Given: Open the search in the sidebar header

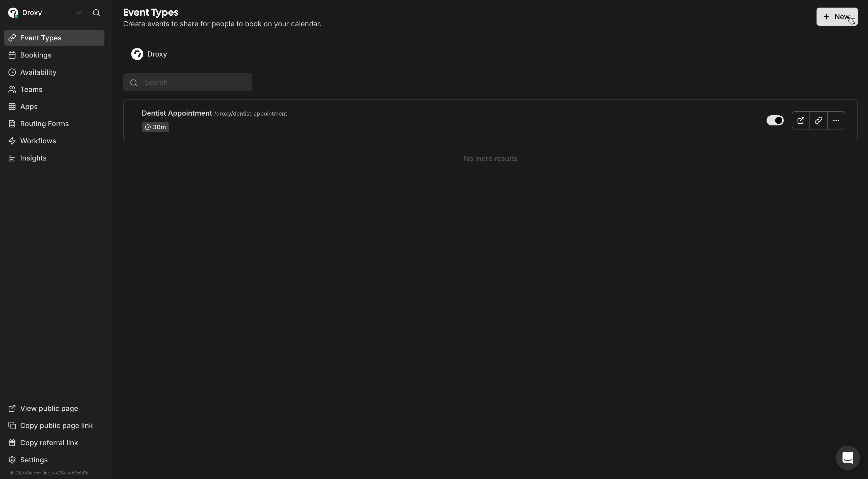Looking at the screenshot, I should [x=97, y=13].
